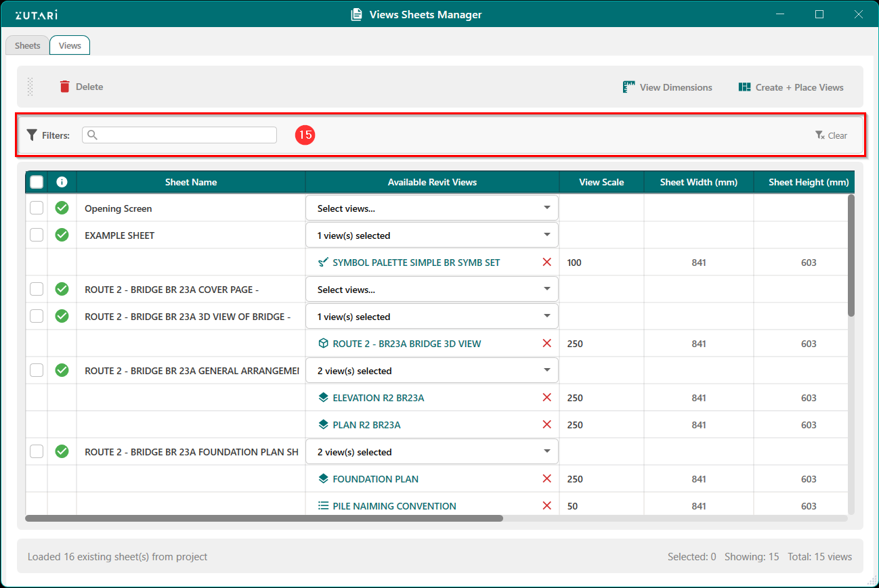Check the ROUTE 2 COVER PAGE row checkbox

click(x=37, y=290)
